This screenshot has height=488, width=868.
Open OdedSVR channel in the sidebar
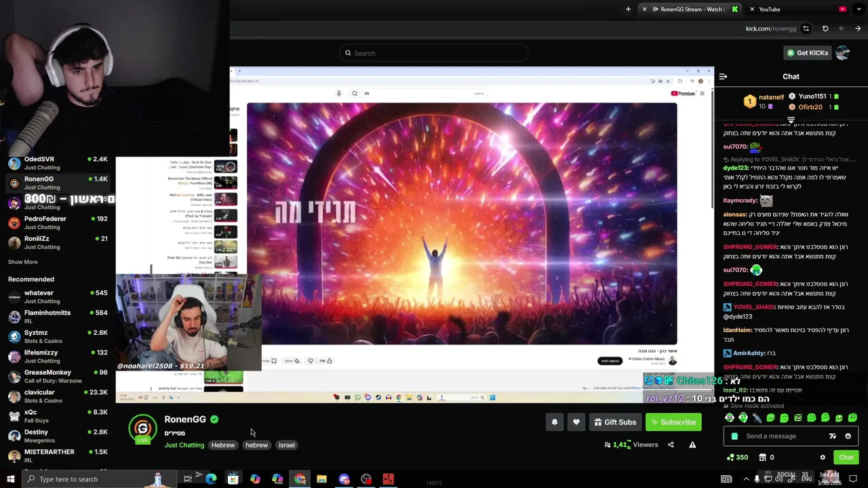pos(58,163)
